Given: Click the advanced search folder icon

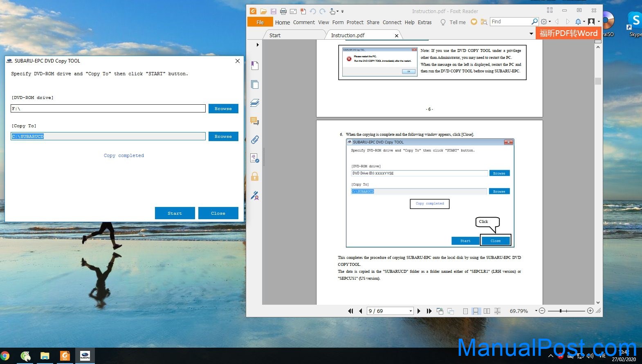Looking at the screenshot, I should click(484, 22).
